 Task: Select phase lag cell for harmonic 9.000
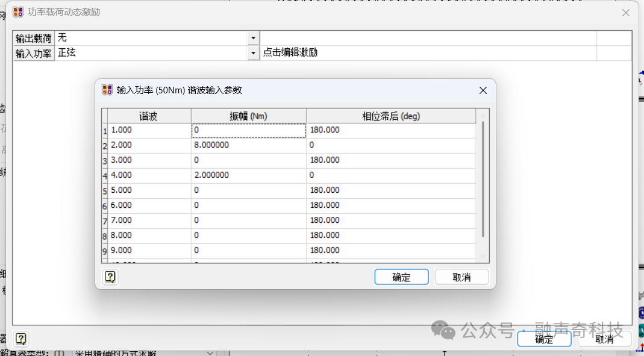pyautogui.click(x=391, y=251)
